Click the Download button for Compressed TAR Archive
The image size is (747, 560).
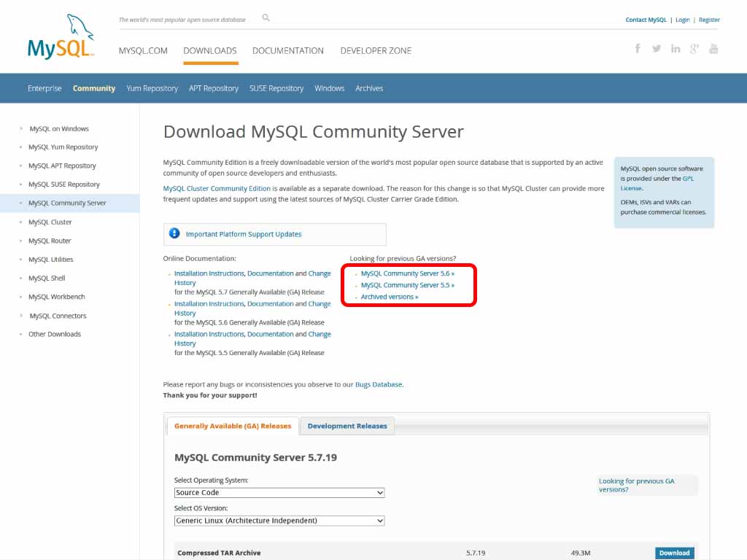674,553
